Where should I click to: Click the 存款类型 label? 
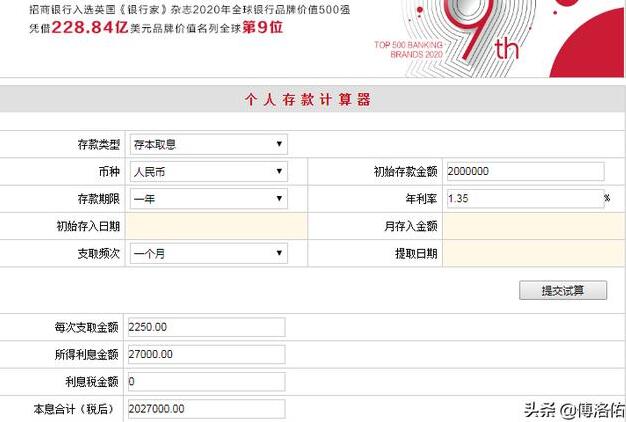coord(99,144)
